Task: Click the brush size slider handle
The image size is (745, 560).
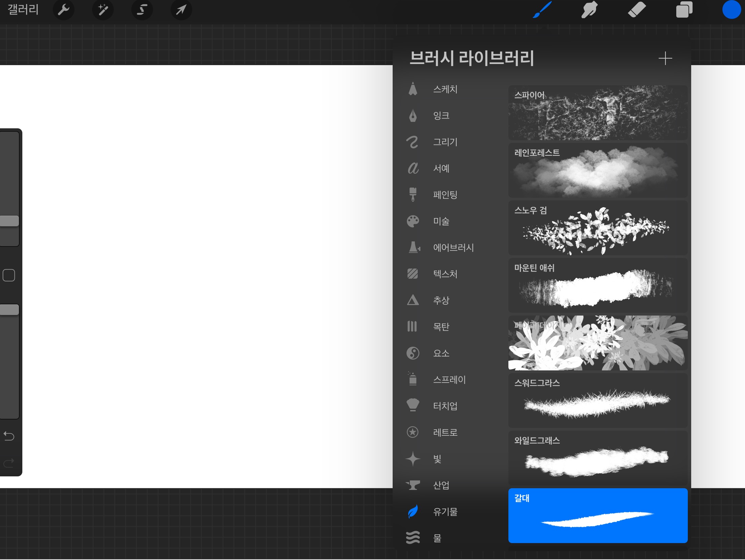Action: [9, 221]
